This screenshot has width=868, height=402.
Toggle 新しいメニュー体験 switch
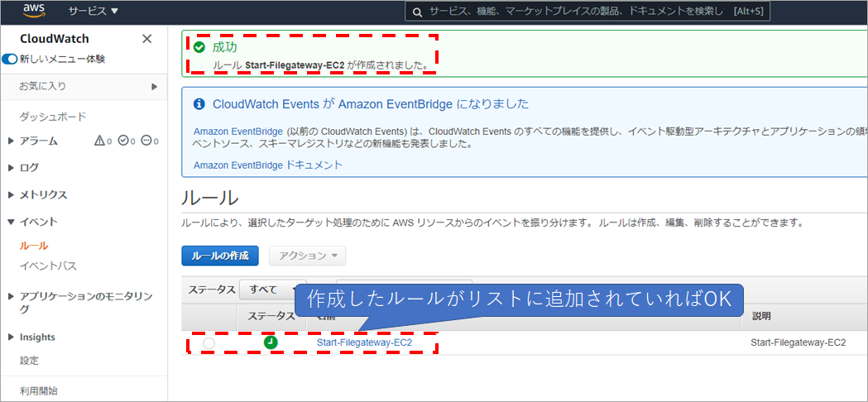tap(11, 59)
